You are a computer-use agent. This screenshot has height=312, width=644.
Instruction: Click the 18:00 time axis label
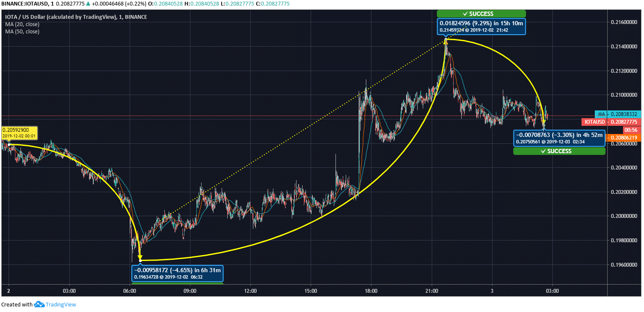pos(371,291)
